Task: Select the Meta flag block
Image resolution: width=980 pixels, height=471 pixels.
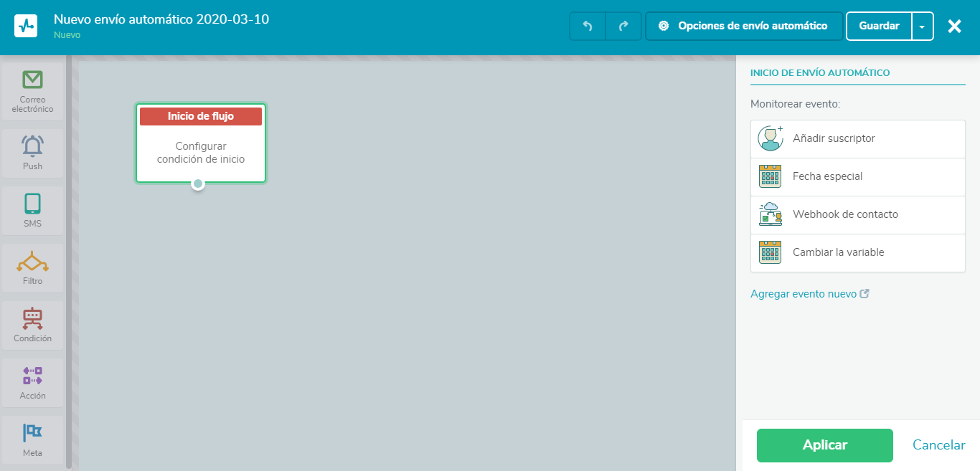Action: (32, 440)
